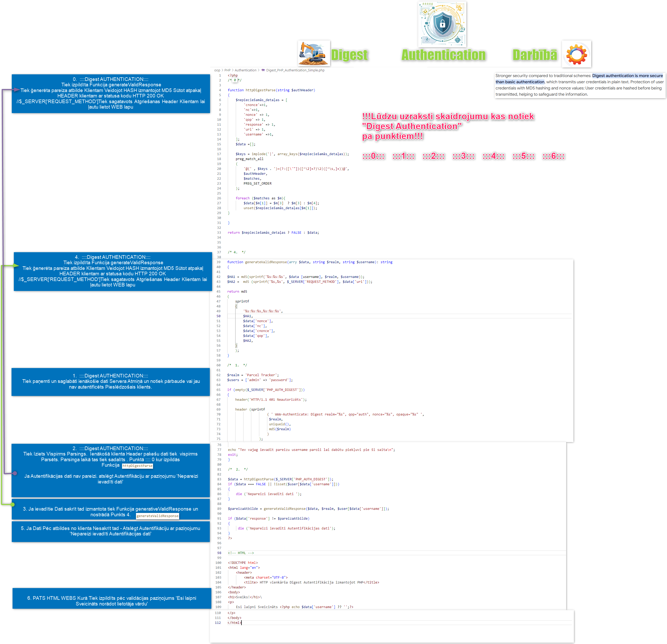Click the green Darbībā title graphic

pyautogui.click(x=534, y=55)
